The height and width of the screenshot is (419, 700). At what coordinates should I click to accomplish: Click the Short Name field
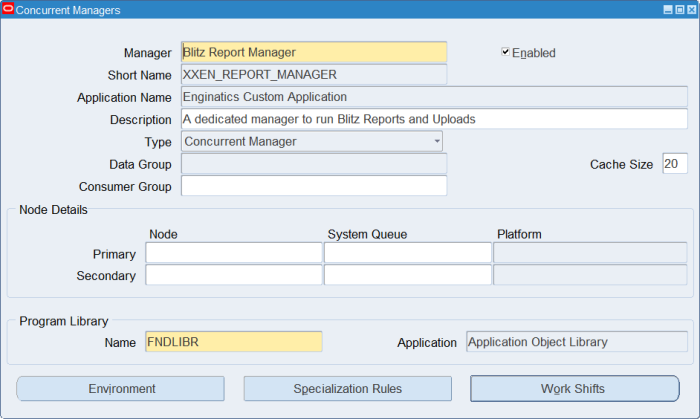coord(314,75)
